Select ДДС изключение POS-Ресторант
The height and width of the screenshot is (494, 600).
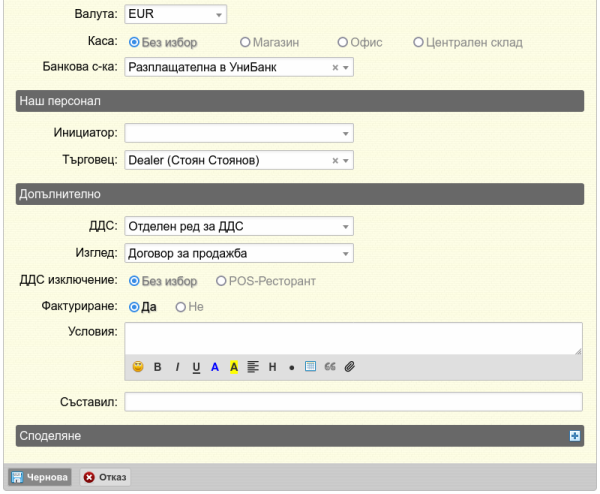[221, 281]
